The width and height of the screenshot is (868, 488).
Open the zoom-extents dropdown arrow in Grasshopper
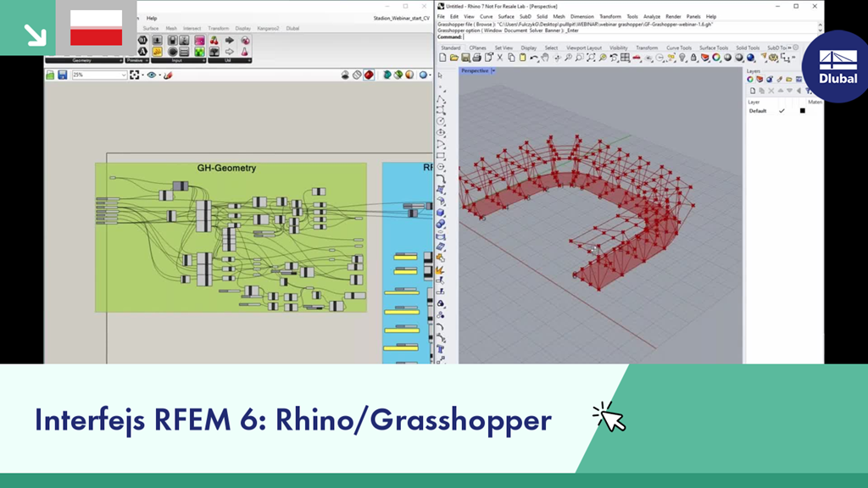[142, 75]
